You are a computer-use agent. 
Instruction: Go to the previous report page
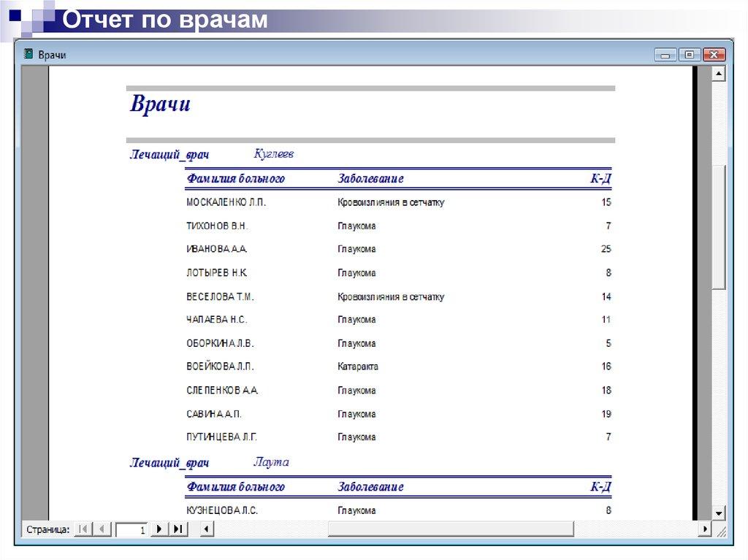[x=102, y=529]
